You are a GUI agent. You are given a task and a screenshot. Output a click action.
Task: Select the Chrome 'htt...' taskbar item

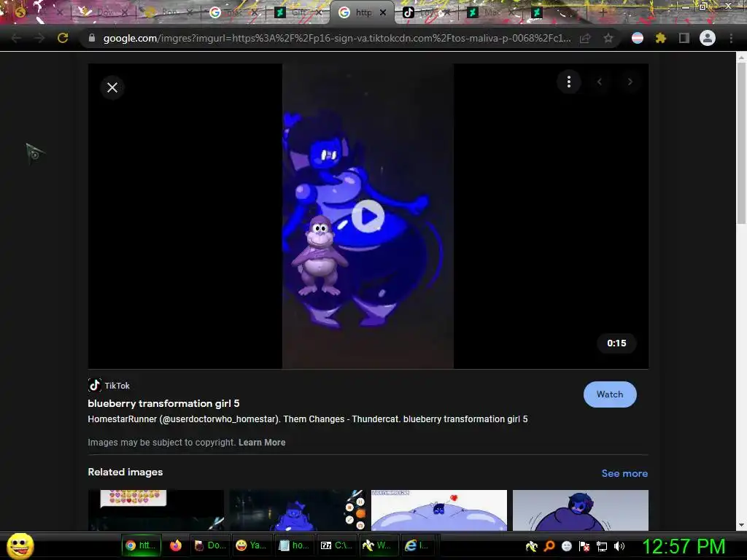[x=141, y=545]
